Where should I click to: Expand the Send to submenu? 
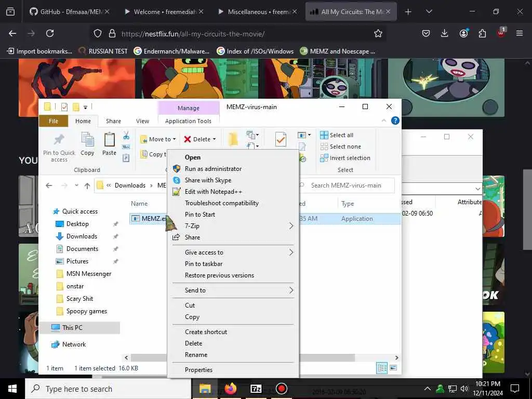233,290
